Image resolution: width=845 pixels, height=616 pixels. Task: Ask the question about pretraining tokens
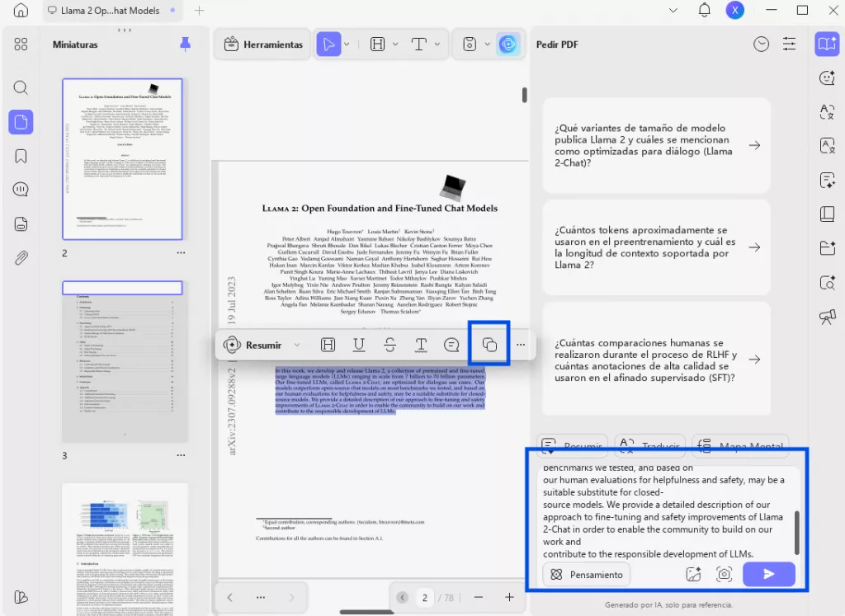[x=656, y=247]
